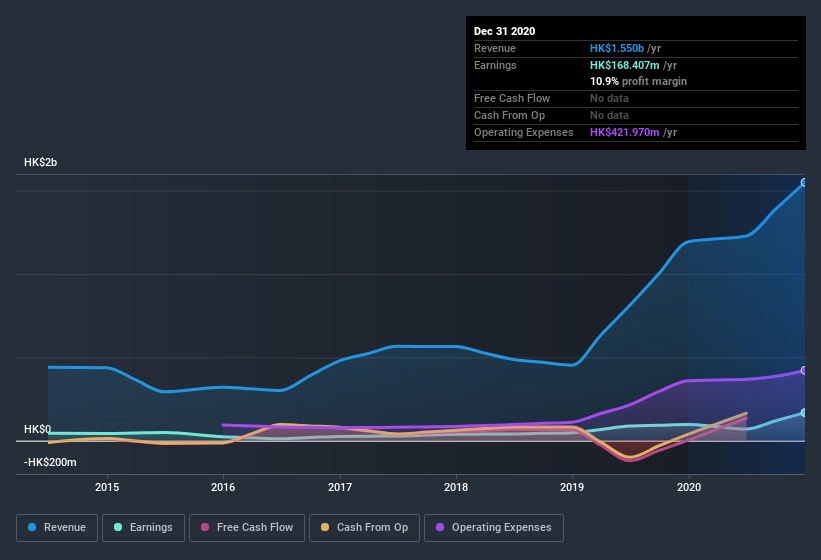This screenshot has height=560, width=821.
Task: Click the Revenue line endpoint marker
Action: [804, 183]
